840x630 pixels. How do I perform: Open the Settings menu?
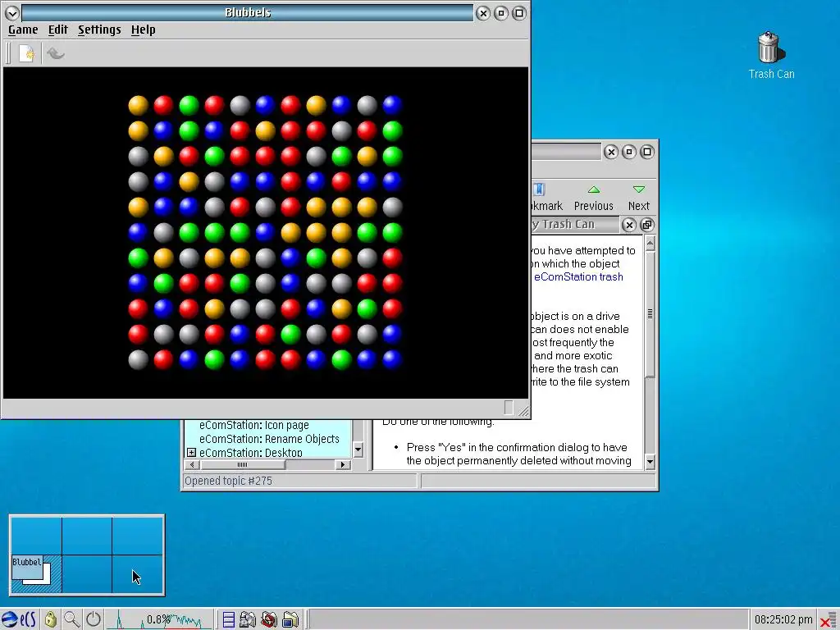99,30
